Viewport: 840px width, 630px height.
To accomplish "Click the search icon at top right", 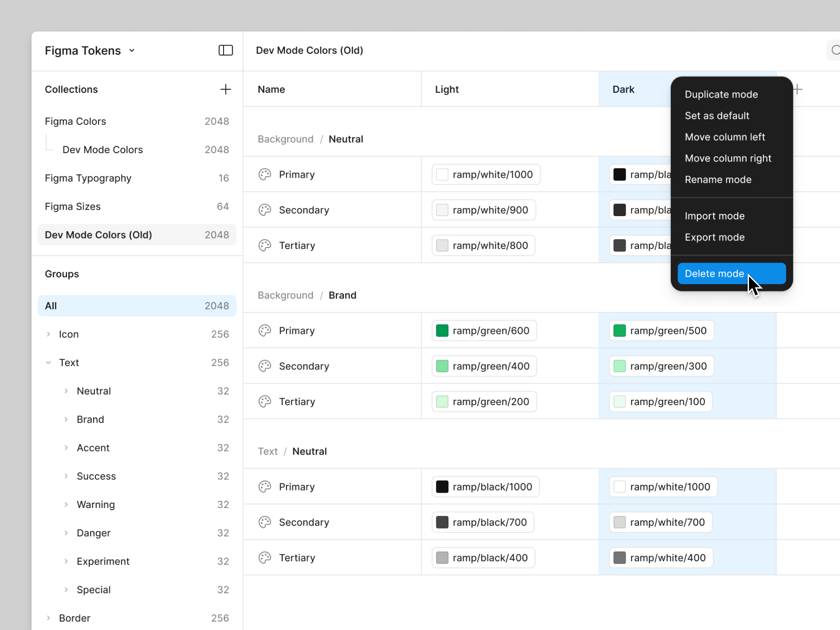I will point(835,50).
